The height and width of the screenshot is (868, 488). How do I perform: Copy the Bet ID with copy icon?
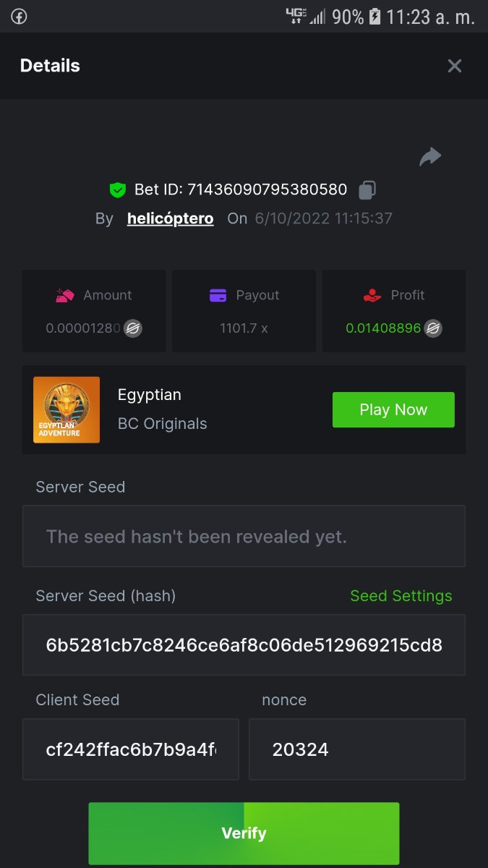pyautogui.click(x=367, y=190)
